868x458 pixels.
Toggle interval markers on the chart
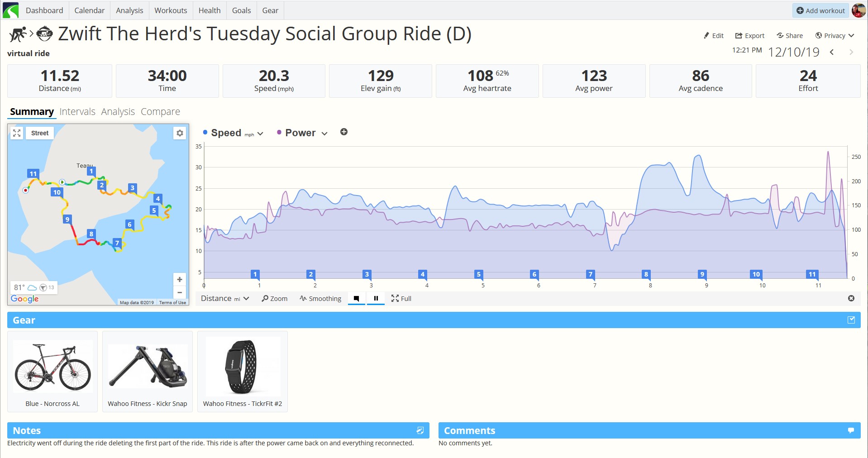tap(357, 298)
